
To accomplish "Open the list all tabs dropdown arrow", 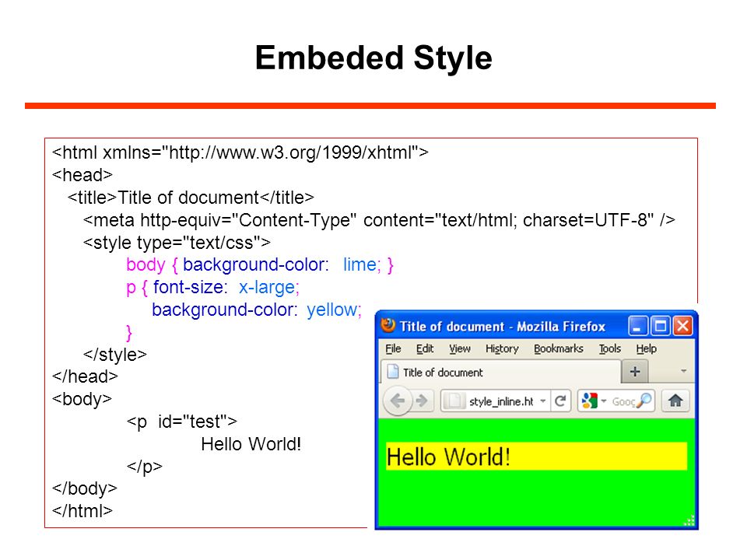I will [684, 371].
